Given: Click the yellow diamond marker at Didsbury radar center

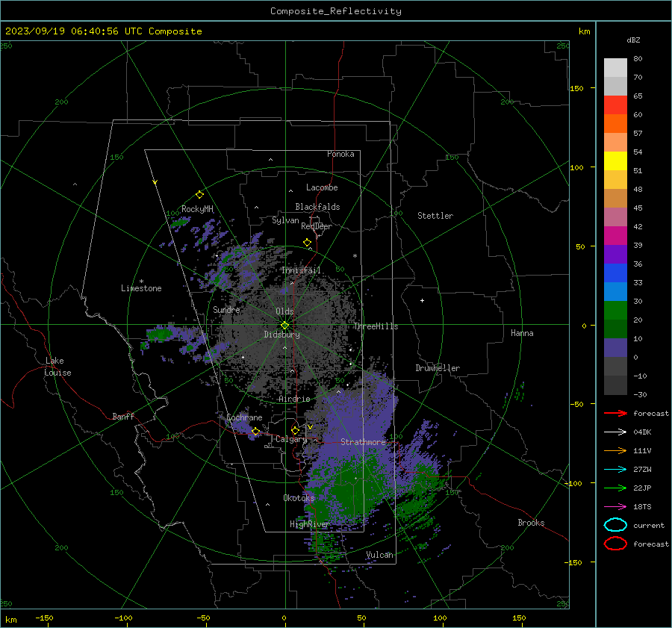Looking at the screenshot, I should 284,326.
